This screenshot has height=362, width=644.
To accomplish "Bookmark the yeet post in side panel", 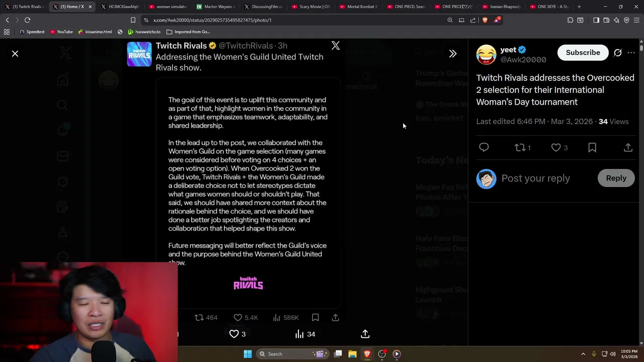I will coord(592,147).
